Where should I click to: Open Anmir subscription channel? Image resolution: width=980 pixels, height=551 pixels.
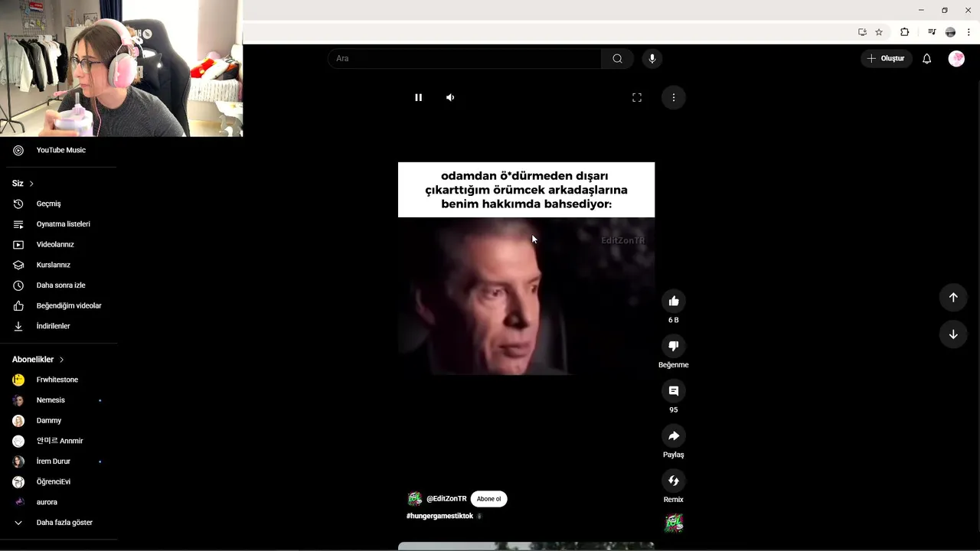pyautogui.click(x=58, y=441)
